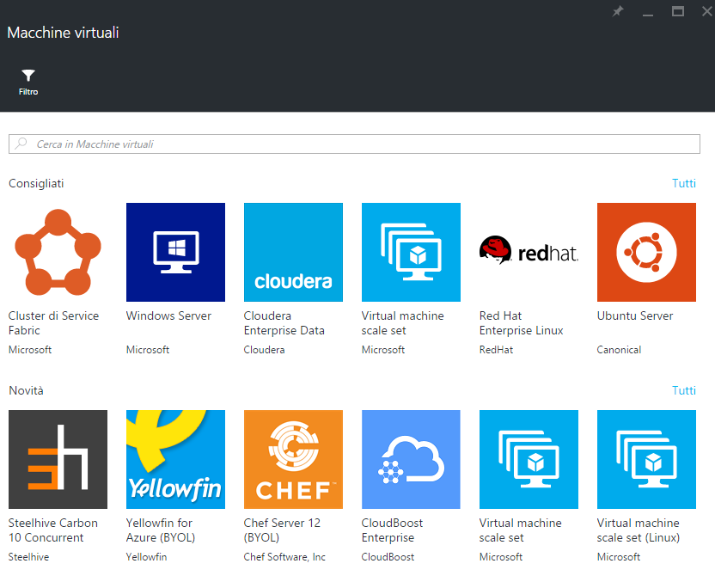Viewport: 715px width, 588px height.
Task: Click 'Microsoft' under 'Virtual machine scale set (Linux)'
Action: click(x=619, y=557)
